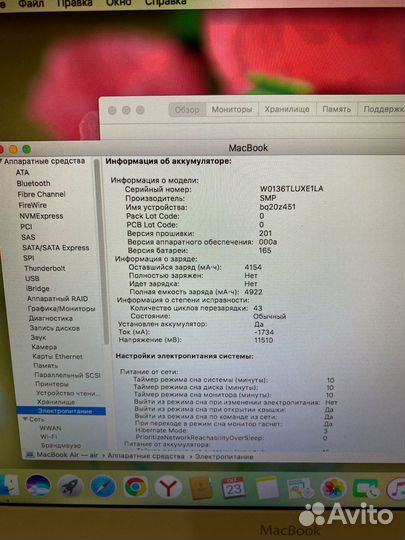Launch Siri from the Dock

click(x=38, y=486)
